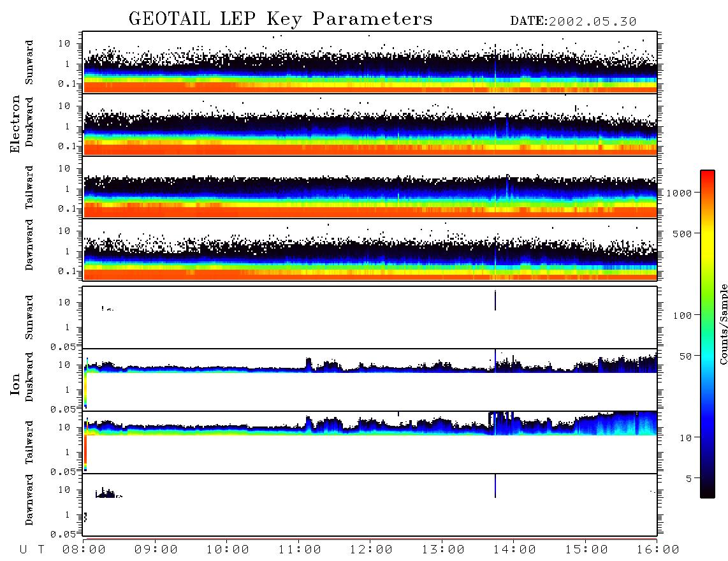Click the '16:00' time tick label

tap(657, 550)
